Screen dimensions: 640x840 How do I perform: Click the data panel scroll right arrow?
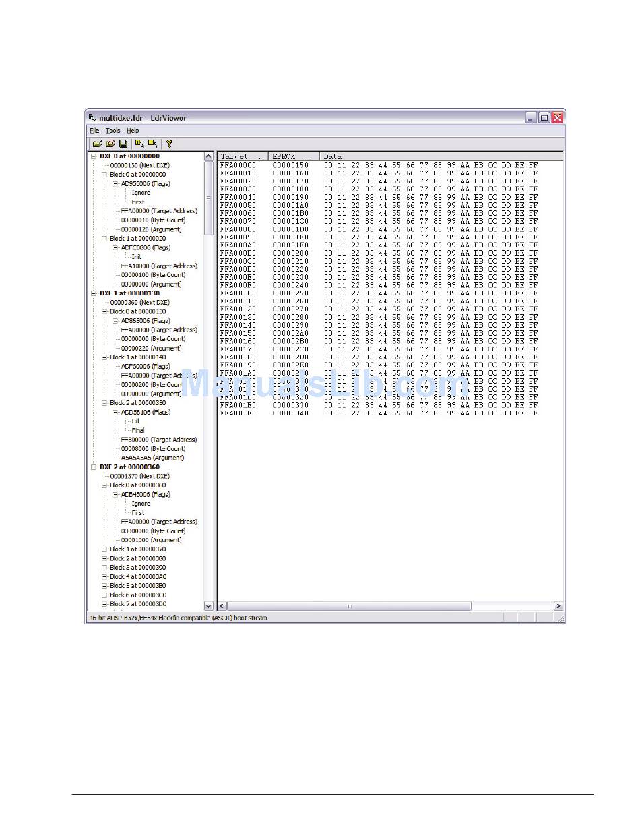coord(558,606)
